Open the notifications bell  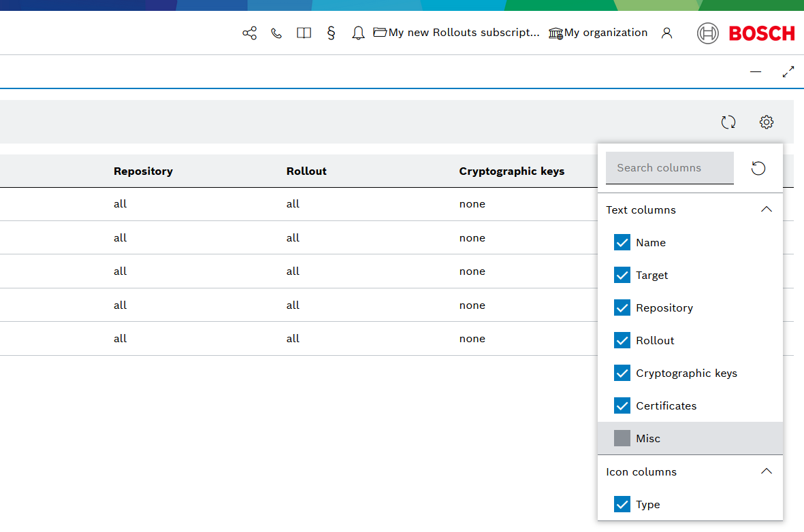pos(358,33)
